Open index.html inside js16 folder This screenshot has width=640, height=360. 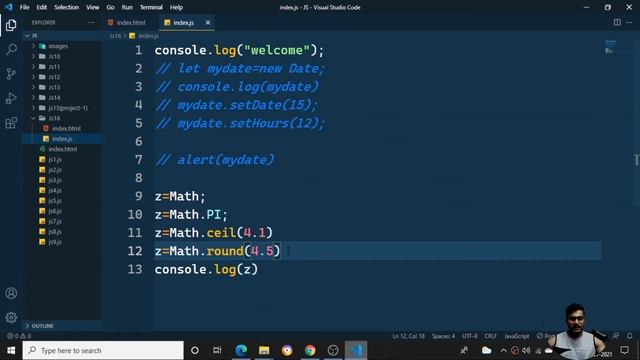click(66, 128)
